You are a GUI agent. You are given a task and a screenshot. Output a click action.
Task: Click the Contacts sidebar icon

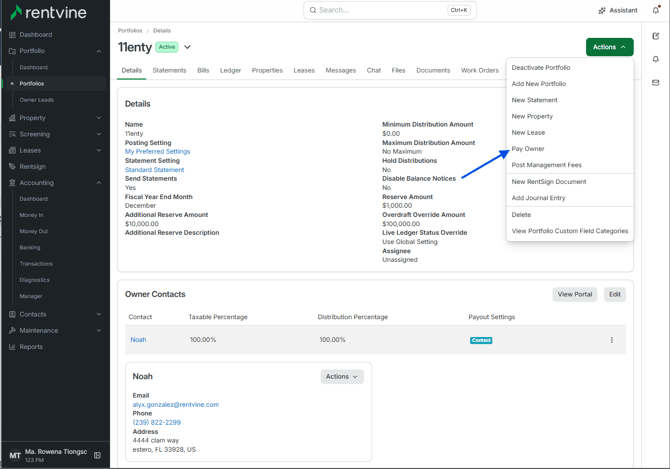pyautogui.click(x=12, y=314)
